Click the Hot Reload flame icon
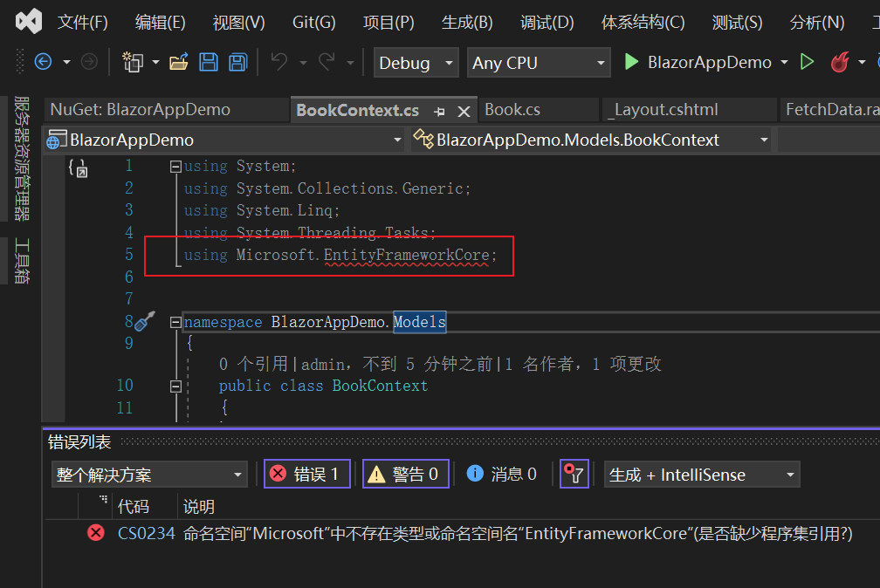 (840, 62)
